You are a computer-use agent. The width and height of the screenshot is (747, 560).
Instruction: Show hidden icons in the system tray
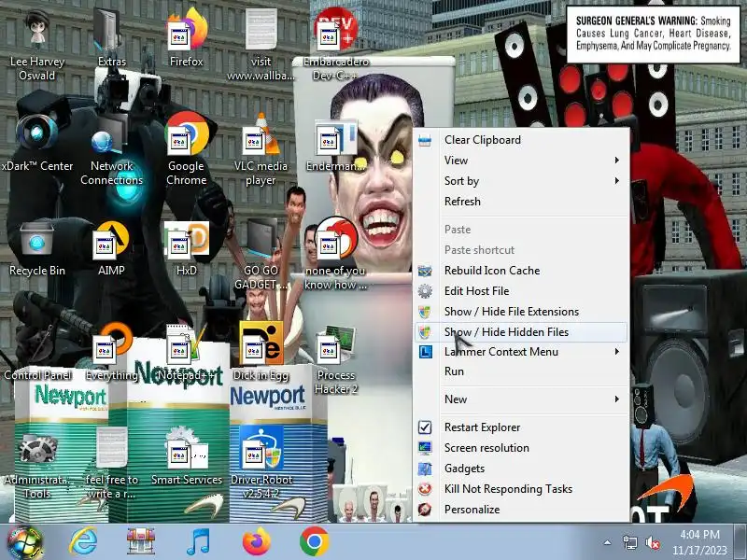tap(607, 542)
